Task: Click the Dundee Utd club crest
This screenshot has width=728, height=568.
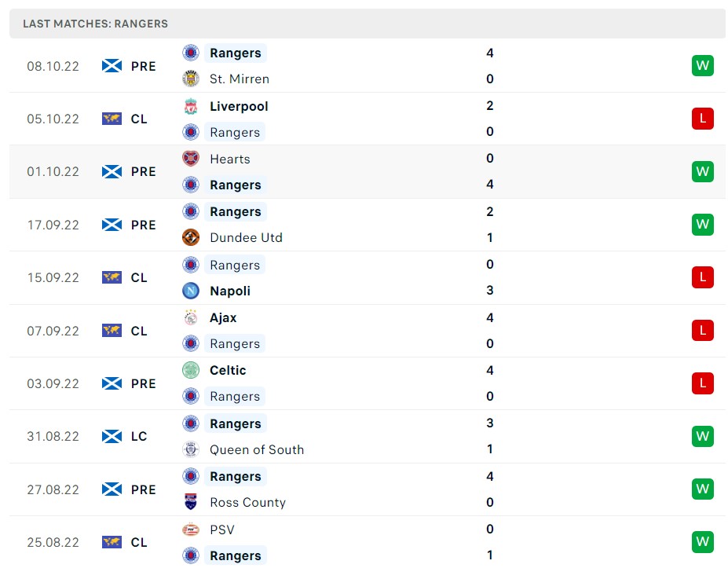Action: 191,237
